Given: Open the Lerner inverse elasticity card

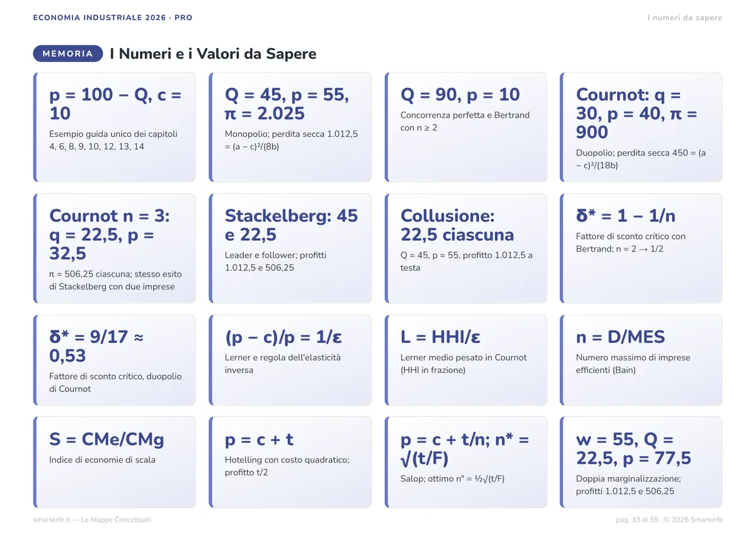Looking at the screenshot, I should (x=290, y=360).
